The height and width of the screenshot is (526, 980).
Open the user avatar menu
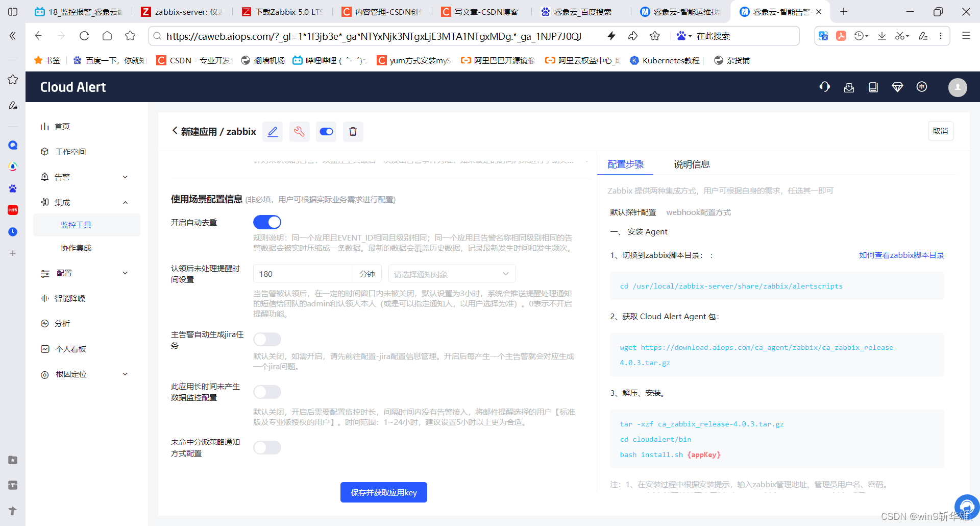[x=958, y=87]
